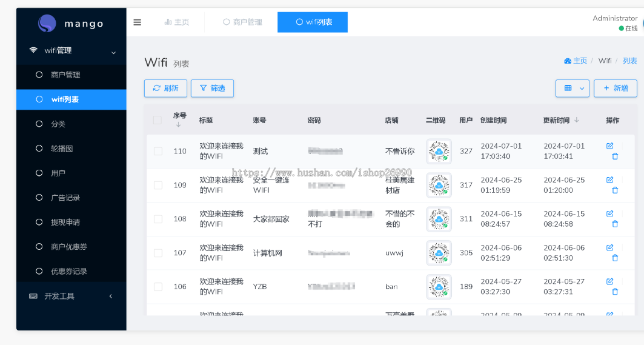Open the QR code thumbnail for row 106
The height and width of the screenshot is (345, 644).
(x=439, y=287)
